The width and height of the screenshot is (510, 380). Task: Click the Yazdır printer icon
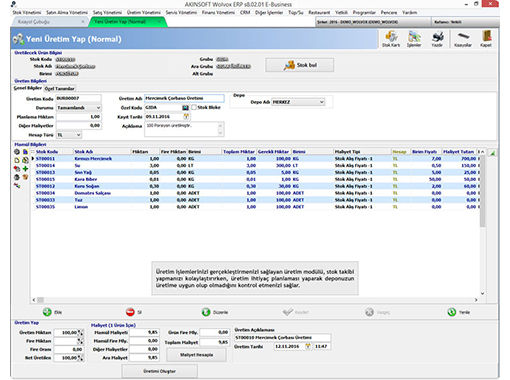click(x=437, y=37)
